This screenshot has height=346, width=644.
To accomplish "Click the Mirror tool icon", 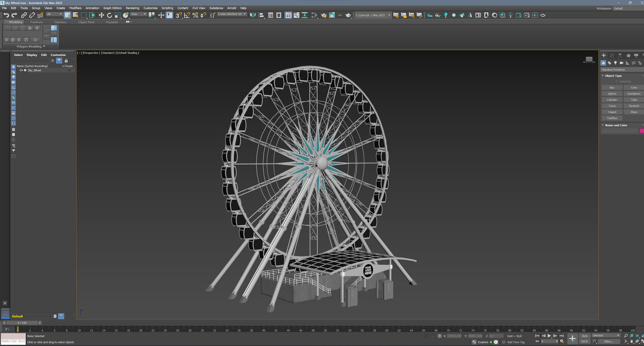I will tap(253, 15).
